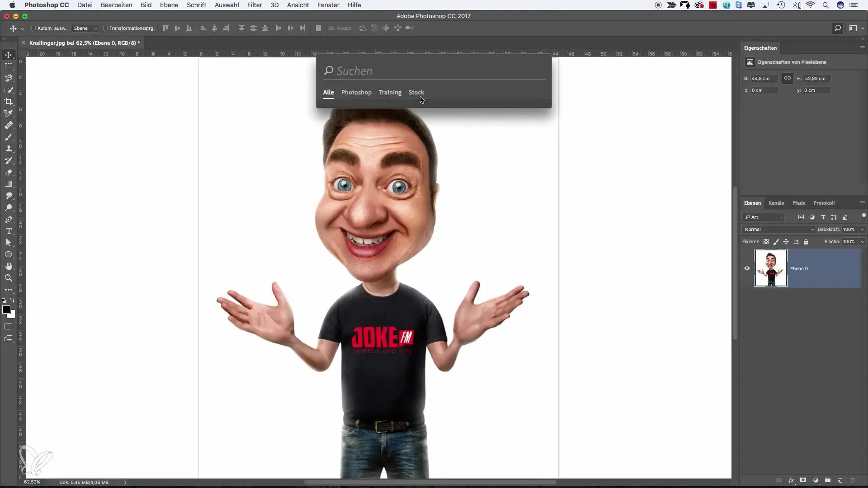Select the Type tool
Viewport: 868px width, 488px height.
pyautogui.click(x=9, y=231)
